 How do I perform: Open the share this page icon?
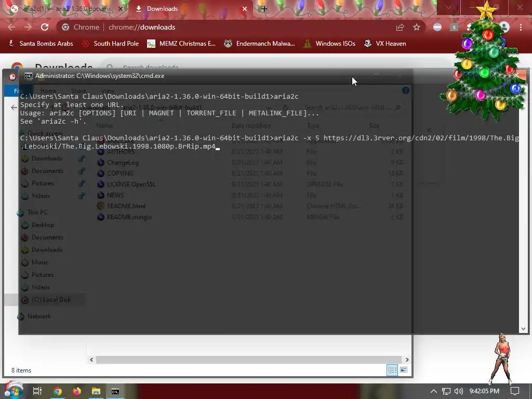click(x=400, y=27)
